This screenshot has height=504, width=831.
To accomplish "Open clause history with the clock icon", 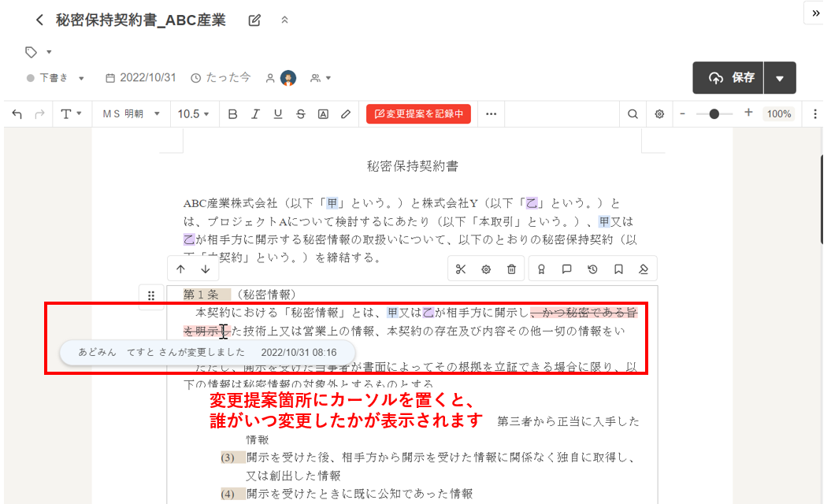I will tap(592, 269).
